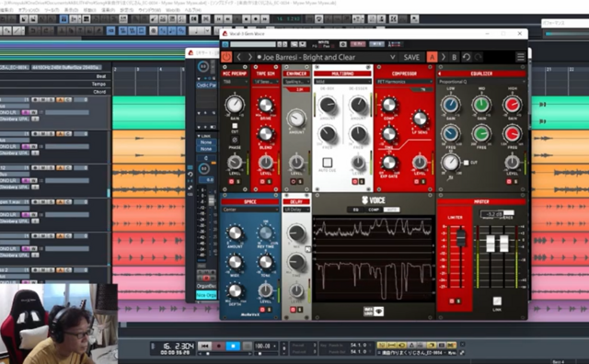Switch Voice display to the COMP tab
The width and height of the screenshot is (589, 364).
[374, 210]
